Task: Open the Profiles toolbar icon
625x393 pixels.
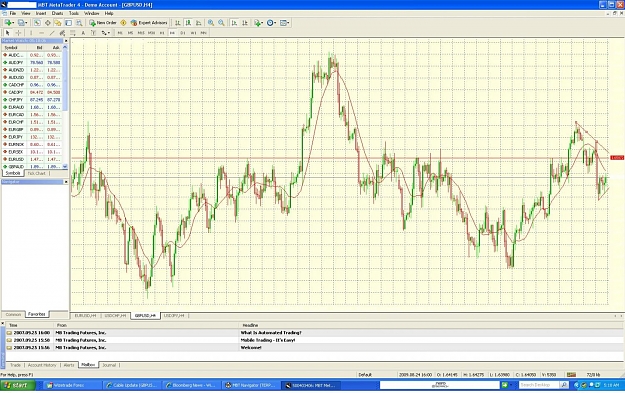Action: click(x=23, y=23)
